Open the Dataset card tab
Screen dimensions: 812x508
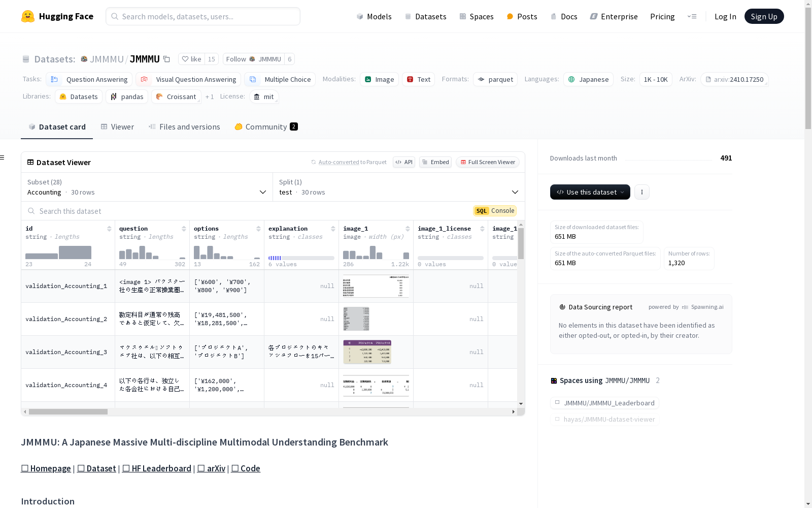tap(57, 127)
